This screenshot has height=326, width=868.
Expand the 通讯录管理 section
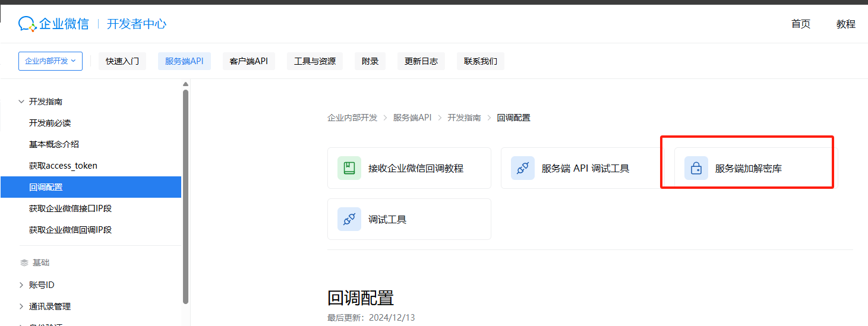tap(22, 306)
